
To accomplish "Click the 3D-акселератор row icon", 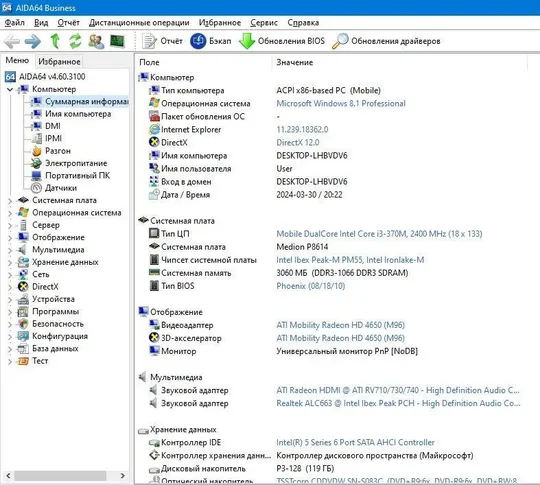I will 154,338.
